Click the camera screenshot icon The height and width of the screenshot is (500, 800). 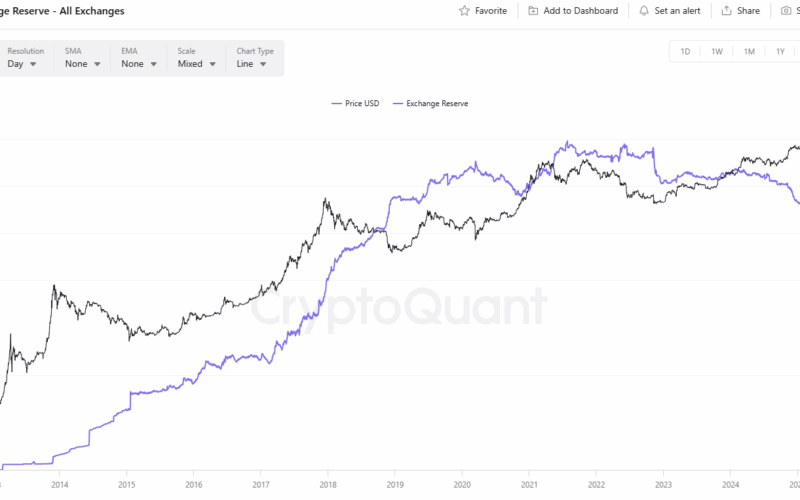coord(785,11)
